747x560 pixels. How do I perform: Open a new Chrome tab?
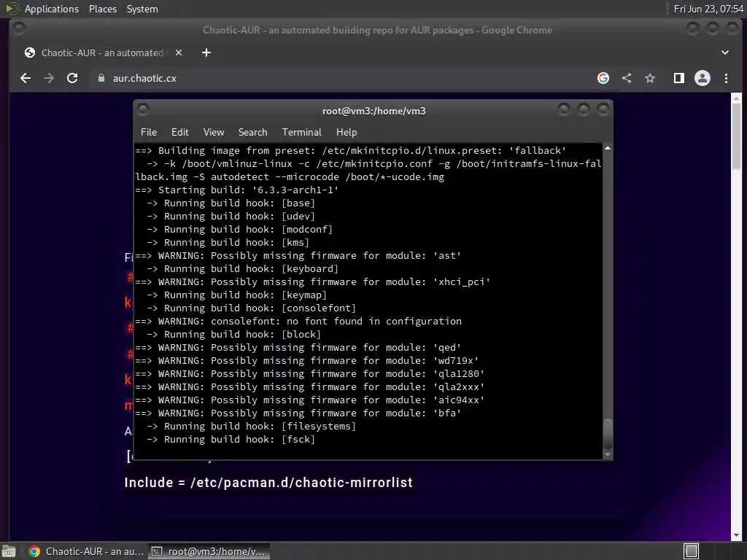[x=206, y=52]
